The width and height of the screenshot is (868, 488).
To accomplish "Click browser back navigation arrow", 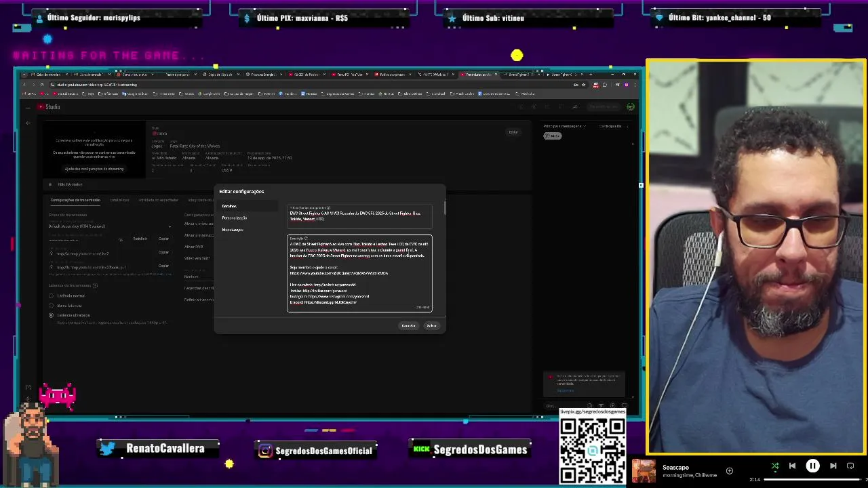I will coord(26,85).
